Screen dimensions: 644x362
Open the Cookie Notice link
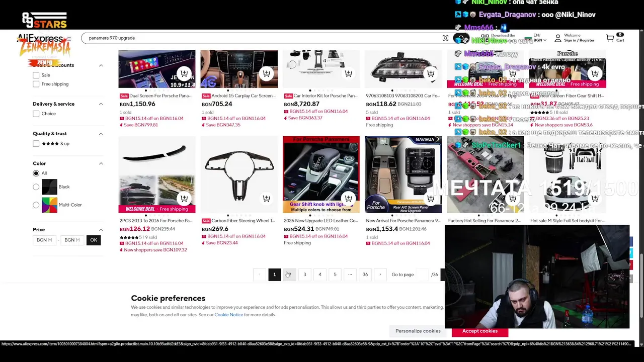[228, 315]
